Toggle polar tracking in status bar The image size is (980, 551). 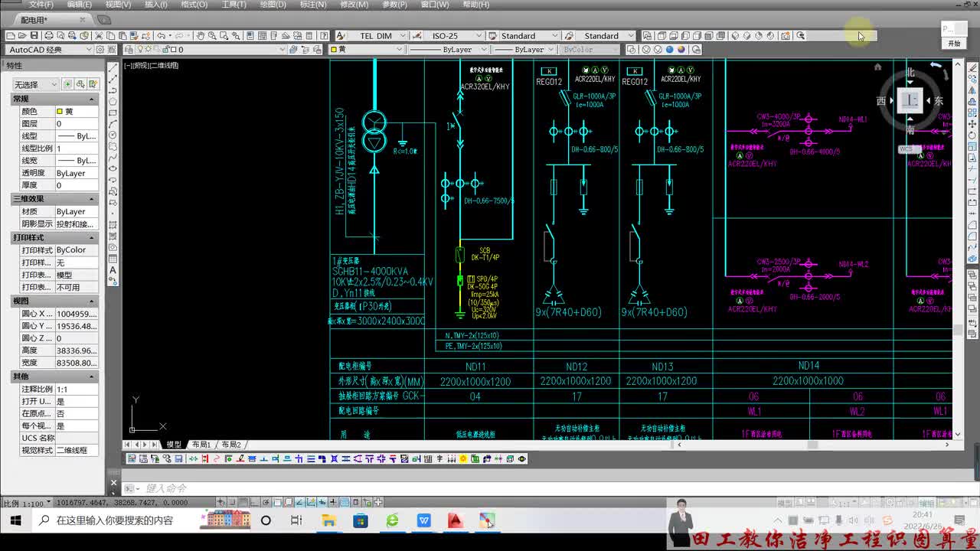(266, 502)
